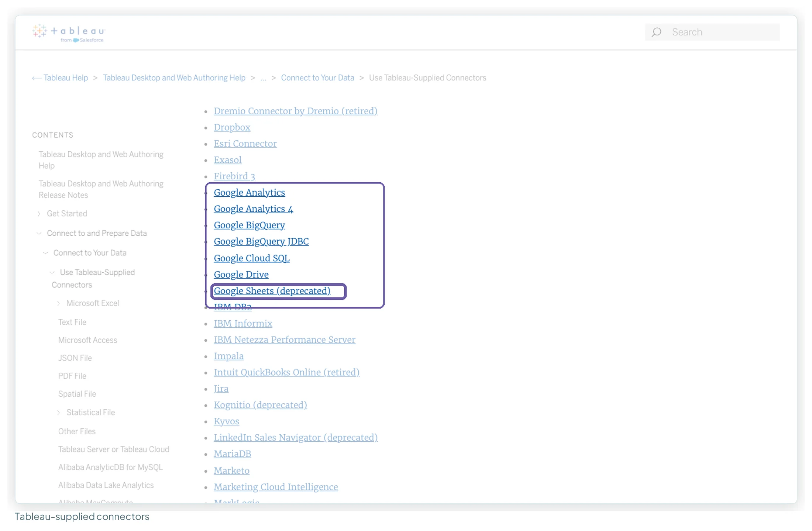Open Tableau Desktop and Web Authoring Help breadcrumb
Viewport: 812px width, 531px height.
pyautogui.click(x=174, y=78)
